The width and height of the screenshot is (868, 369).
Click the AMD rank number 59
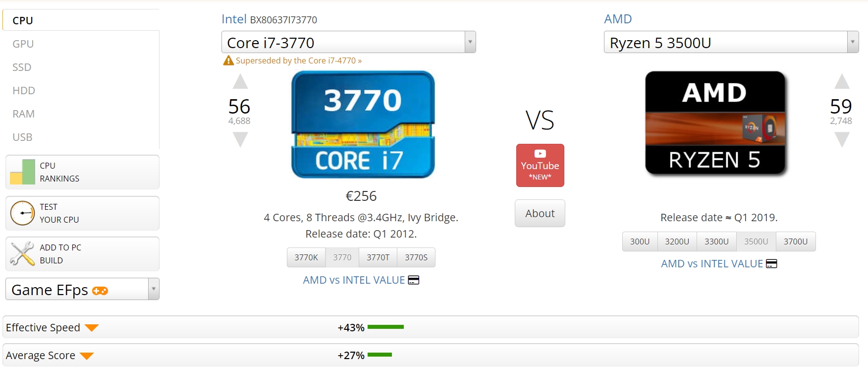click(841, 107)
